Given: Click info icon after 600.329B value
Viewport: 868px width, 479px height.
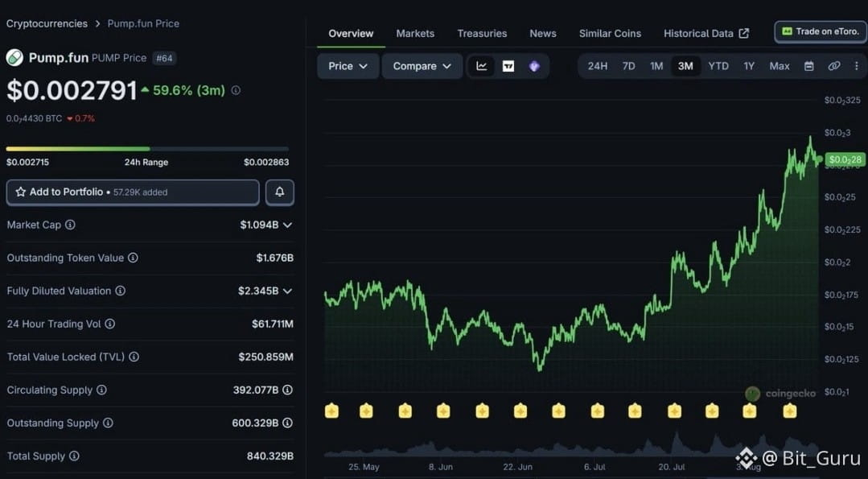Looking at the screenshot, I should coord(287,423).
